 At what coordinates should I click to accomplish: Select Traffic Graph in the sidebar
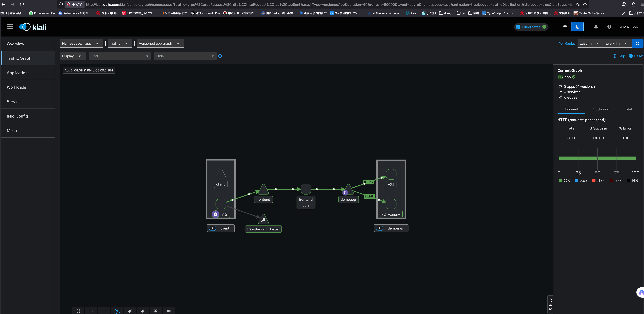point(28,58)
